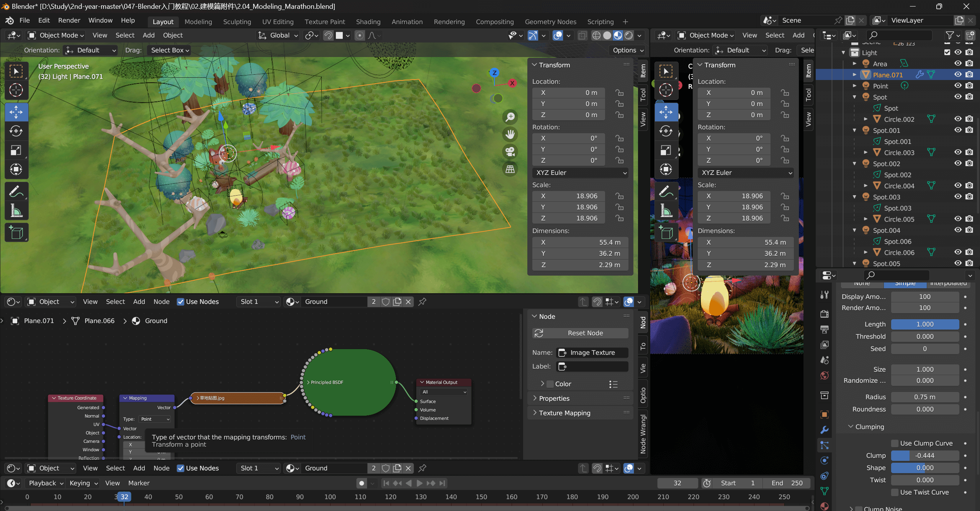Select the Measure tool in left viewport
The image size is (980, 511).
coord(16,211)
